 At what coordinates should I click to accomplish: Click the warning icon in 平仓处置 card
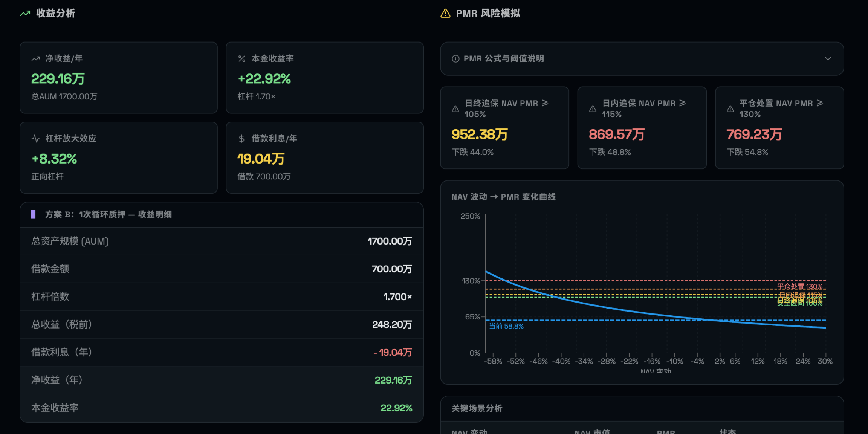pos(730,109)
